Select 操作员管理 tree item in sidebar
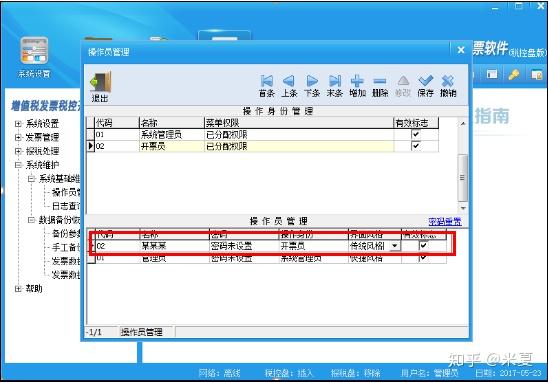548x383 pixels. point(66,192)
